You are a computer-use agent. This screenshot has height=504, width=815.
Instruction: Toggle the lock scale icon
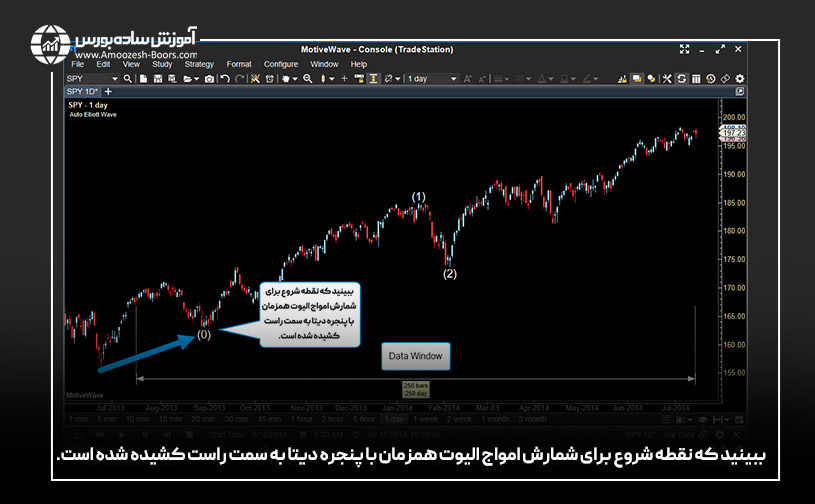coord(359,78)
